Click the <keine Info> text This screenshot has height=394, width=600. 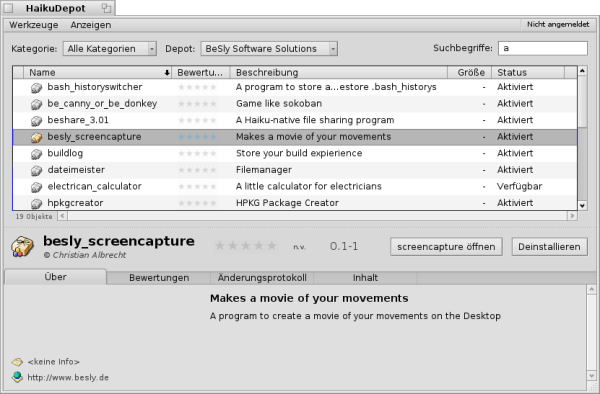[54, 362]
